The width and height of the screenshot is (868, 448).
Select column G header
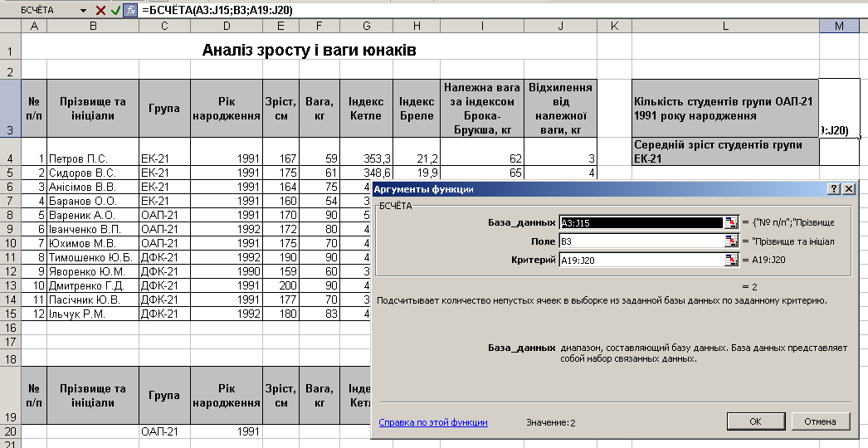(x=367, y=26)
